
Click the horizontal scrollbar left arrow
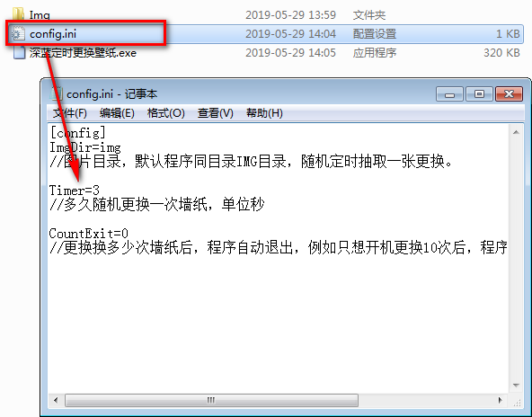[56, 401]
